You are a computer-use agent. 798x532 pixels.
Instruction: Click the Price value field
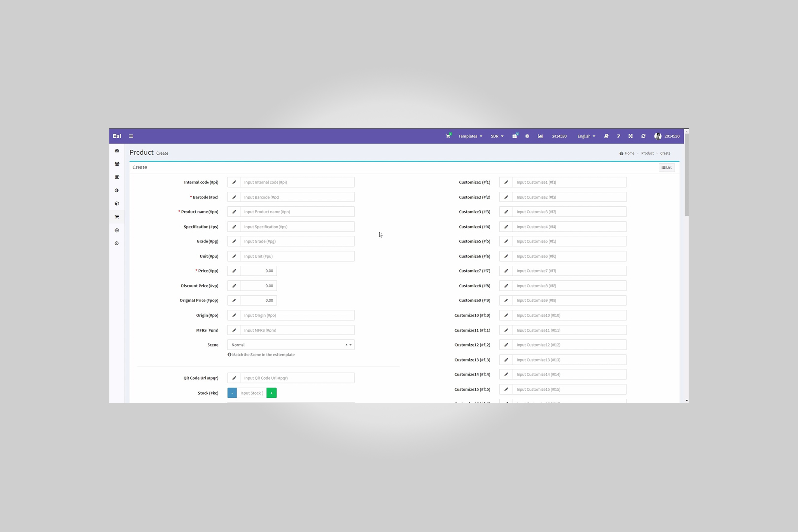click(258, 271)
